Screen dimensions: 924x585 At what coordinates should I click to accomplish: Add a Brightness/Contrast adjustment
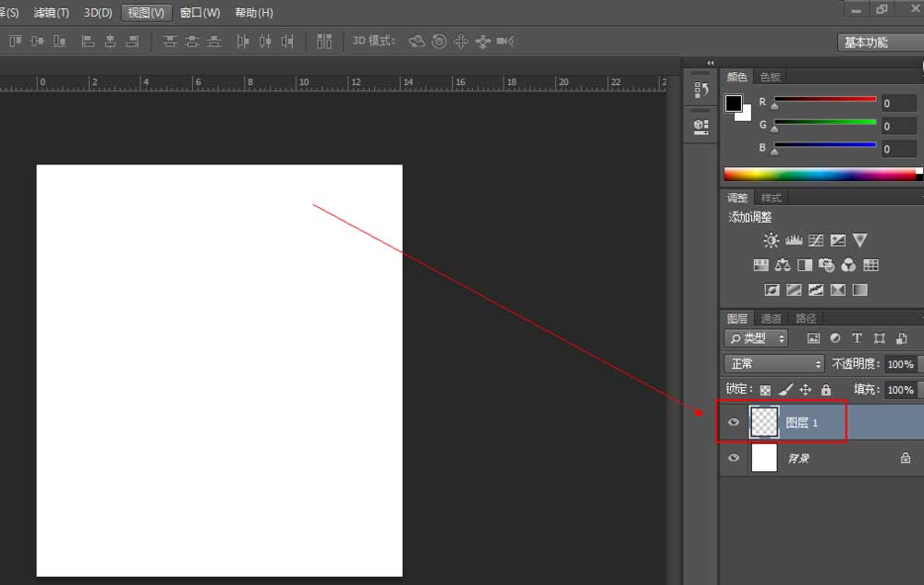pos(771,240)
